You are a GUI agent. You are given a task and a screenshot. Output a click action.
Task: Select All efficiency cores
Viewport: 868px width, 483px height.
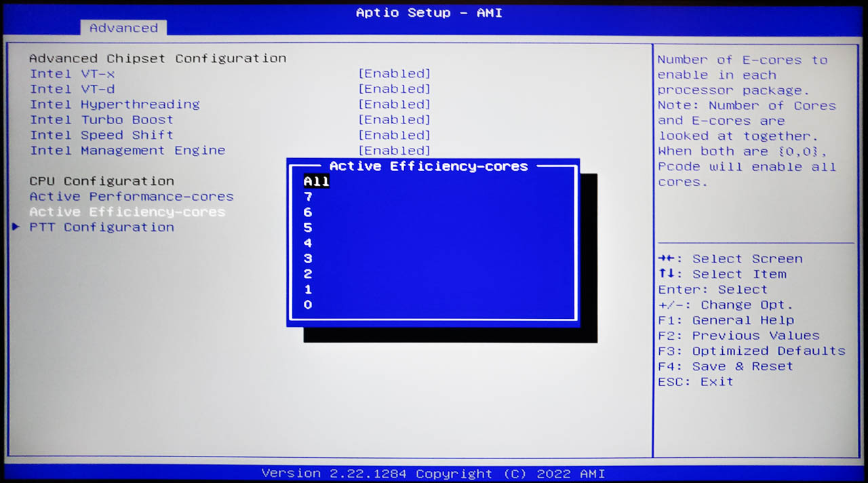[x=316, y=181]
